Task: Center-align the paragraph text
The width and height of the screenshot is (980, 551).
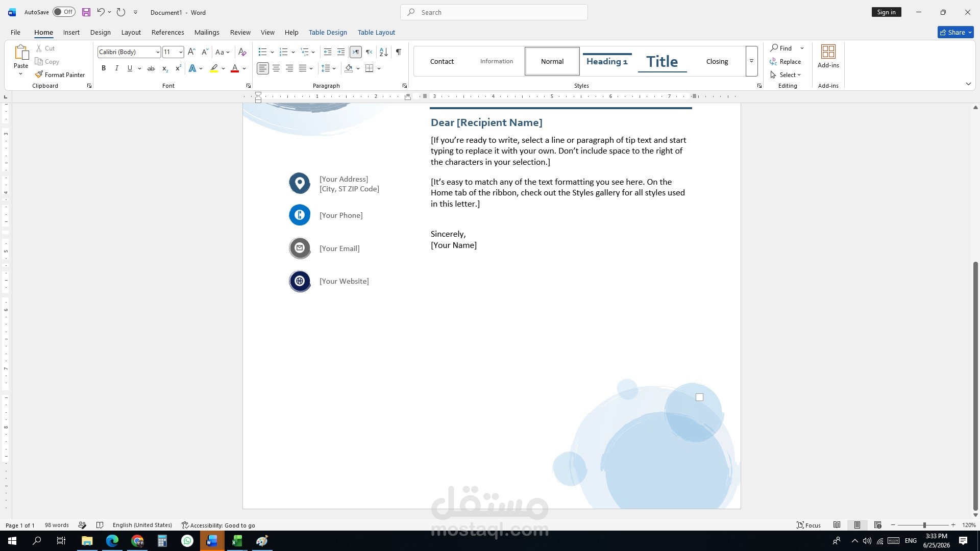Action: [x=276, y=68]
